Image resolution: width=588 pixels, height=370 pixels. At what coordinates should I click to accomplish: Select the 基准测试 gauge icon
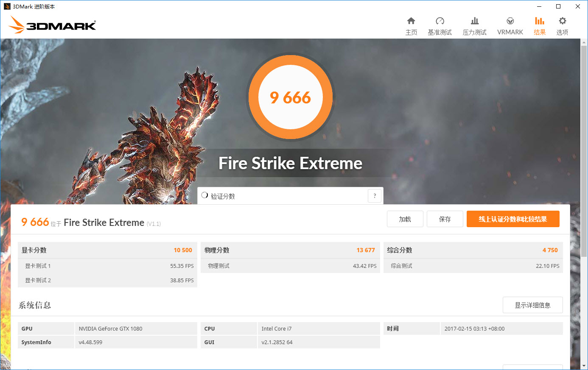pos(440,25)
